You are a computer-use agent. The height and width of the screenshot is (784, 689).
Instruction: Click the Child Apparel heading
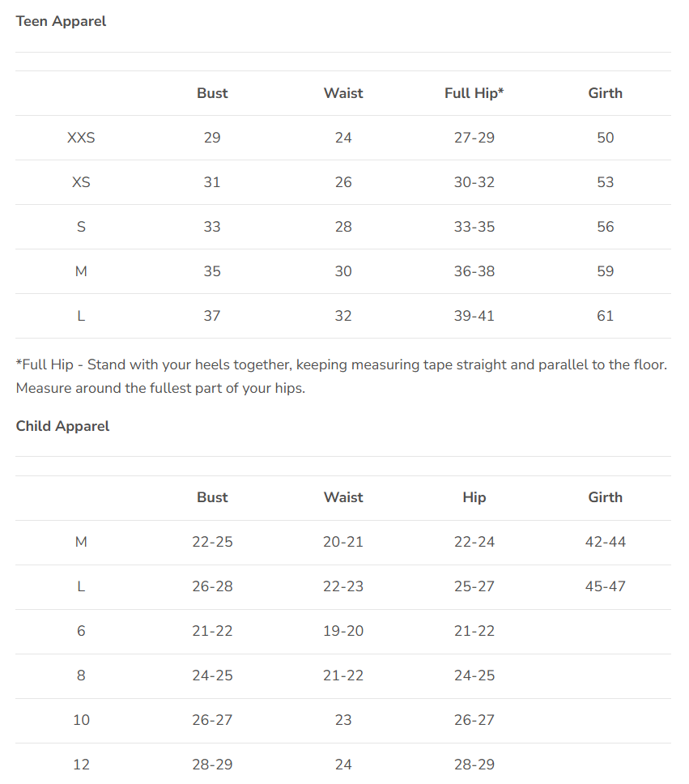pos(62,426)
